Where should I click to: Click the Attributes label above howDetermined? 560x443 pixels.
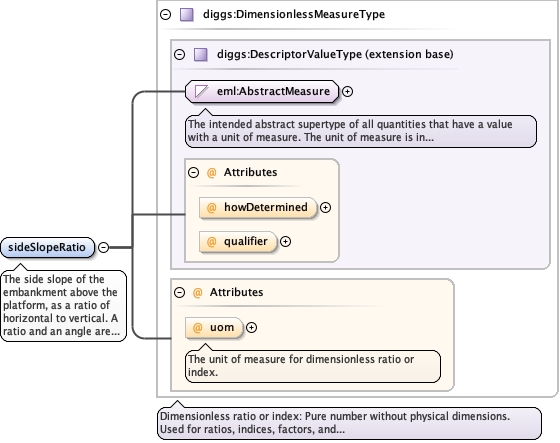pyautogui.click(x=250, y=173)
